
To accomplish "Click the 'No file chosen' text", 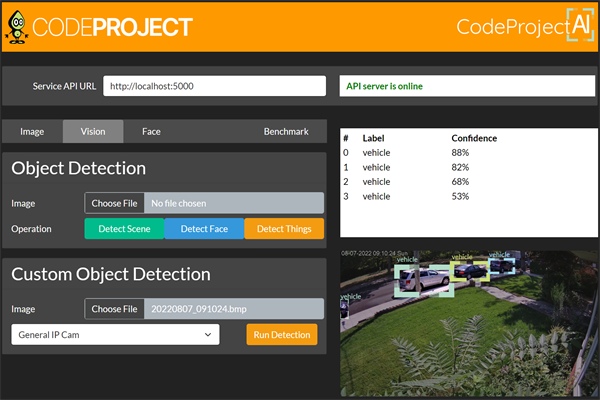I will pyautogui.click(x=179, y=203).
